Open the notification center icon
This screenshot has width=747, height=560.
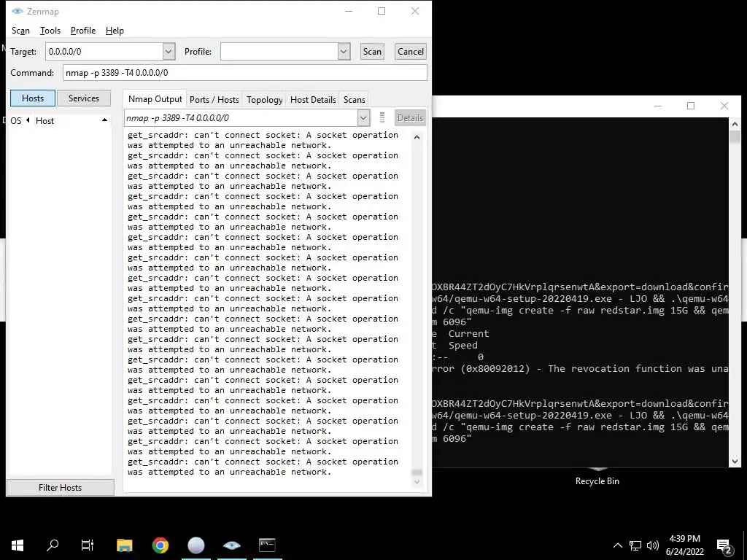click(724, 545)
